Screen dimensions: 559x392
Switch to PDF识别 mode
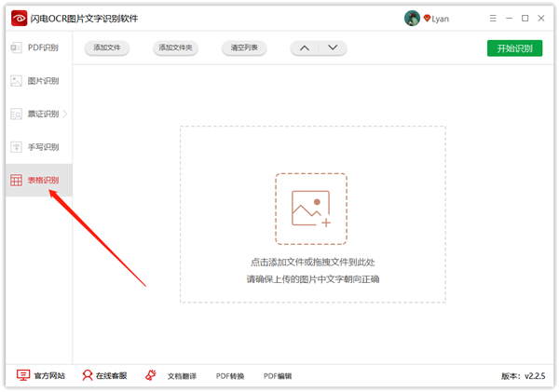[x=39, y=47]
